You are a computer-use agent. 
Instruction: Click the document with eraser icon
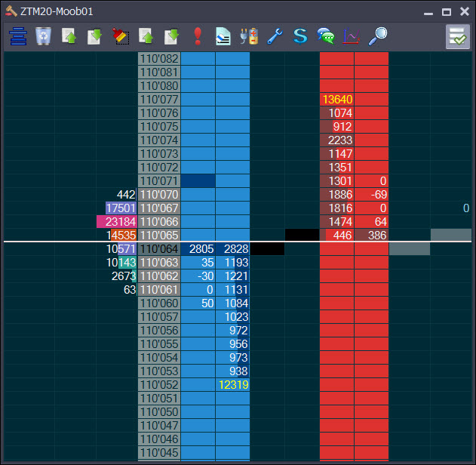pos(223,35)
